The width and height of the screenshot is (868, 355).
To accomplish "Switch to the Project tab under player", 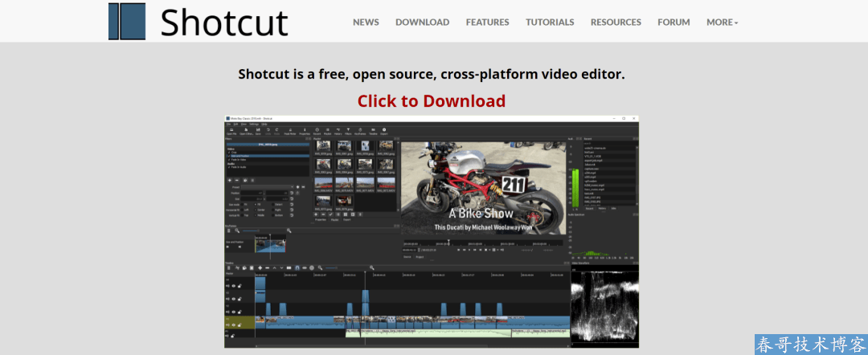I will (420, 257).
